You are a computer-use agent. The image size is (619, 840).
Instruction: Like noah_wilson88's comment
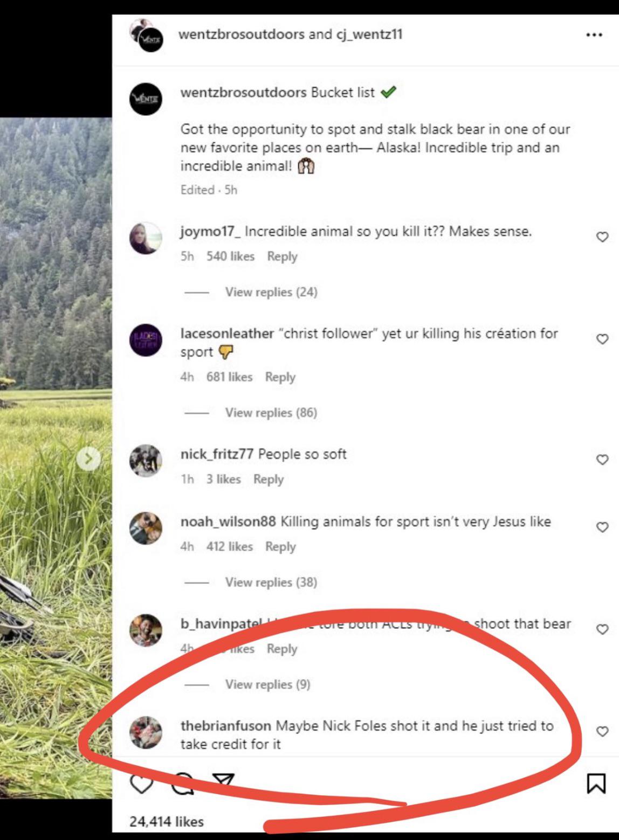click(602, 527)
